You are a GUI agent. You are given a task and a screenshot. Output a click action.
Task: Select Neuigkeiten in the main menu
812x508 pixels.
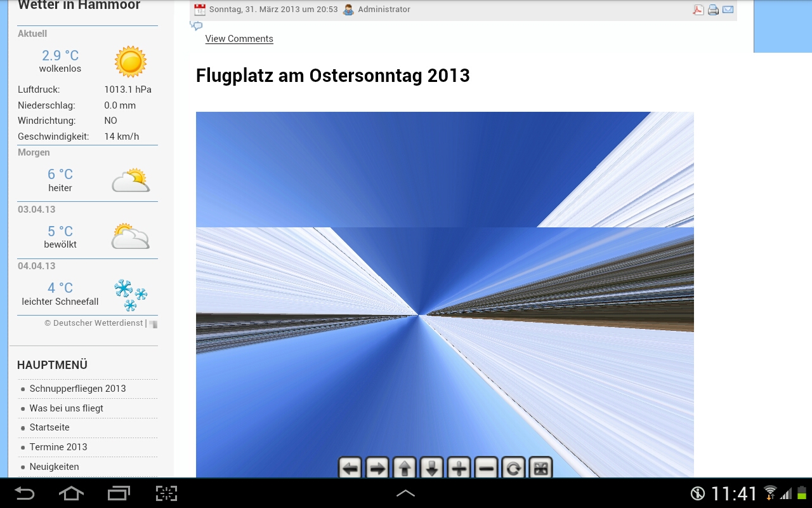tap(54, 467)
